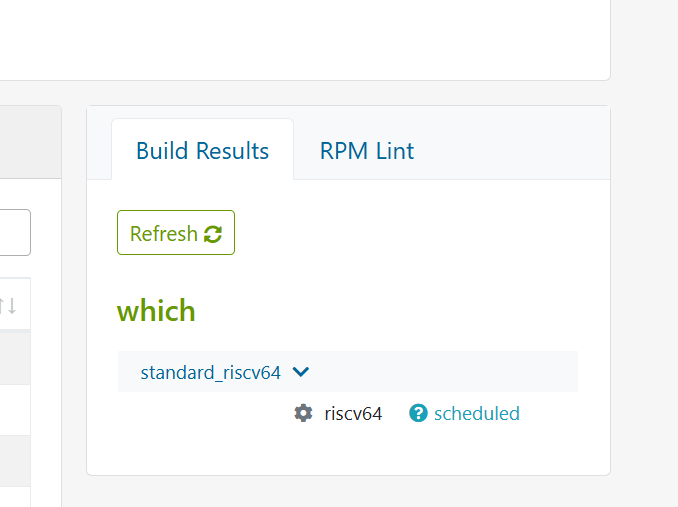Switch to the Build Results tab
678x507 pixels.
click(202, 151)
